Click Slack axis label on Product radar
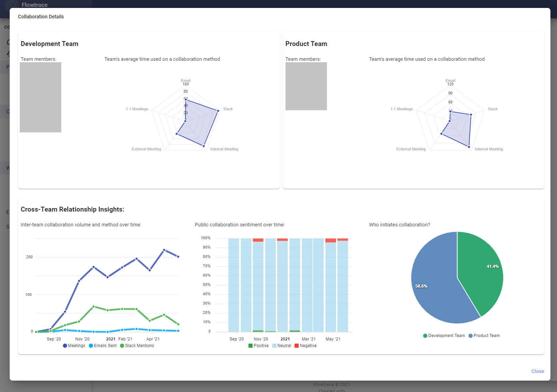The width and height of the screenshot is (557, 392). coord(493,109)
